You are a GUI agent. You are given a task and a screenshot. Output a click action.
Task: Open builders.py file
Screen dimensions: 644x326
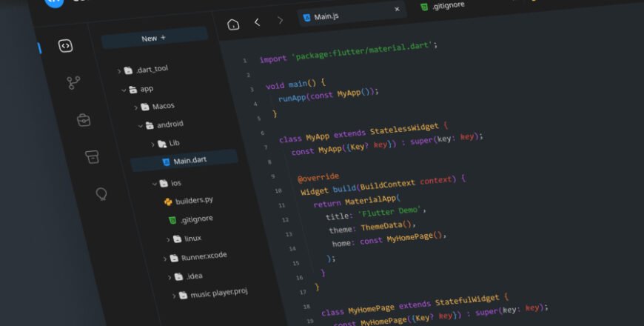194,201
